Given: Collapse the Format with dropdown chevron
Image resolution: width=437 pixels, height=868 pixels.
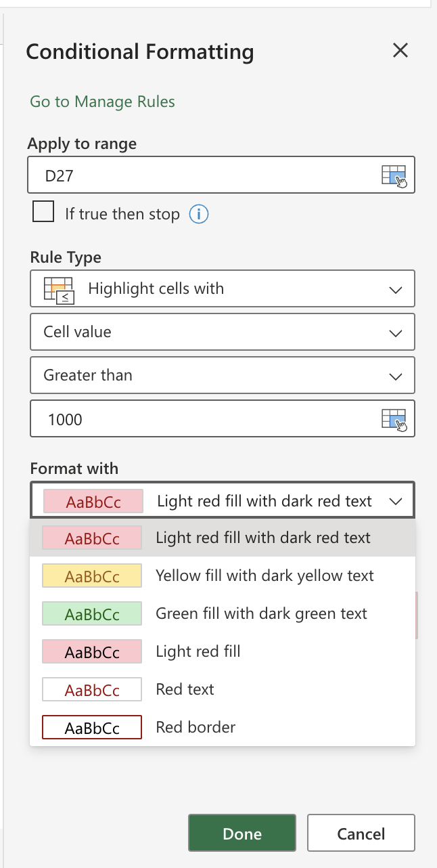Looking at the screenshot, I should click(x=395, y=501).
